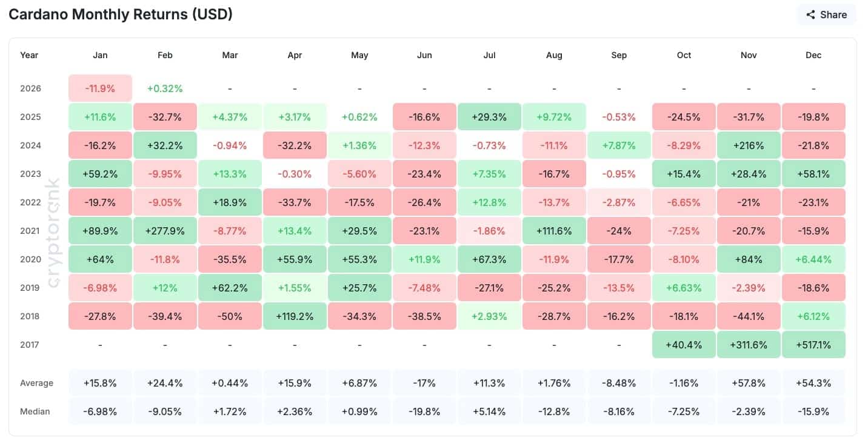Screen dimensions: 868x446
Task: Click the -6.98% January median cell
Action: click(x=100, y=411)
